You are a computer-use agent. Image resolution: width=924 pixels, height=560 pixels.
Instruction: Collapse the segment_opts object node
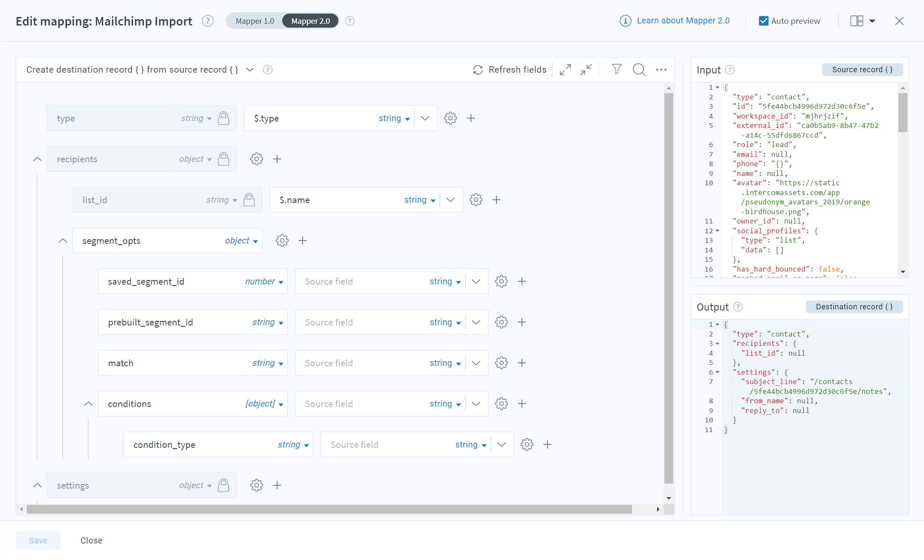click(x=63, y=241)
